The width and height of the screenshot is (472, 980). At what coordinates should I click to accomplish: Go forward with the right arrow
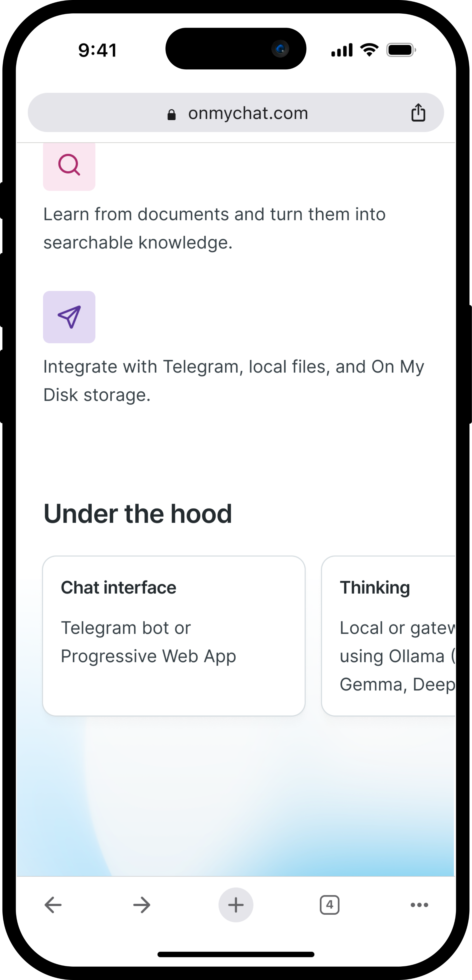pos(142,905)
